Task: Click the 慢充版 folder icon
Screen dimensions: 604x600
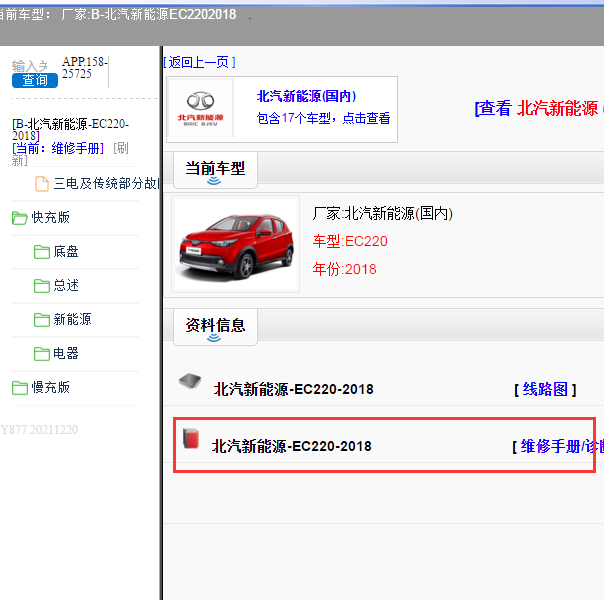Action: [19, 388]
